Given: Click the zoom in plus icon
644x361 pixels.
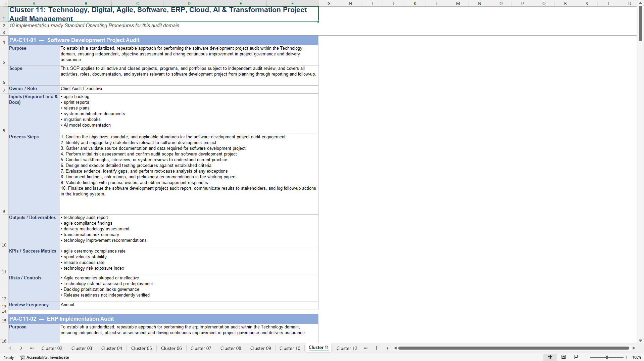Looking at the screenshot, I should click(x=626, y=357).
